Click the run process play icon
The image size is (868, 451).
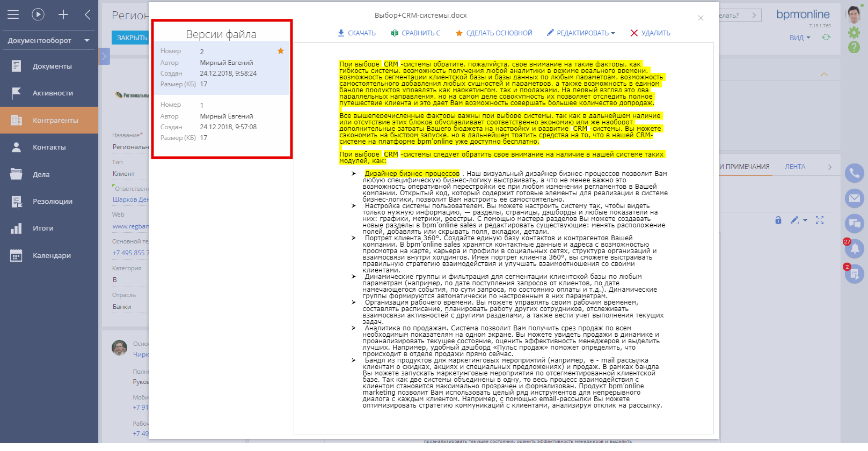[38, 14]
